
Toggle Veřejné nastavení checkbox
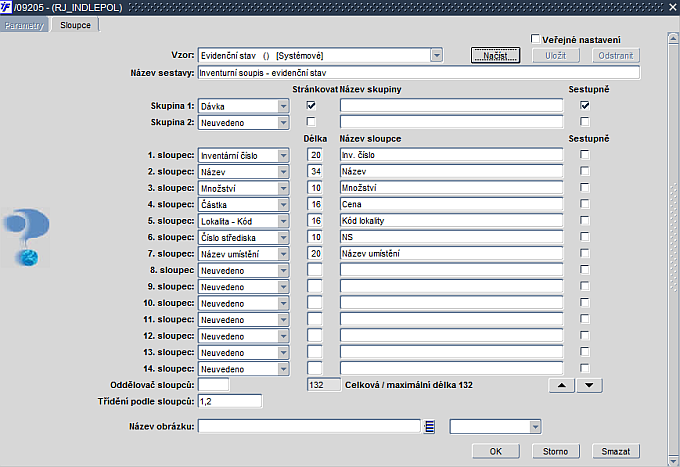tap(536, 39)
